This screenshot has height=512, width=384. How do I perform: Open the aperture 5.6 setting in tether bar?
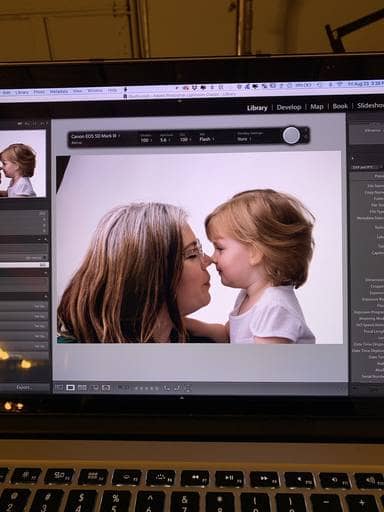164,140
